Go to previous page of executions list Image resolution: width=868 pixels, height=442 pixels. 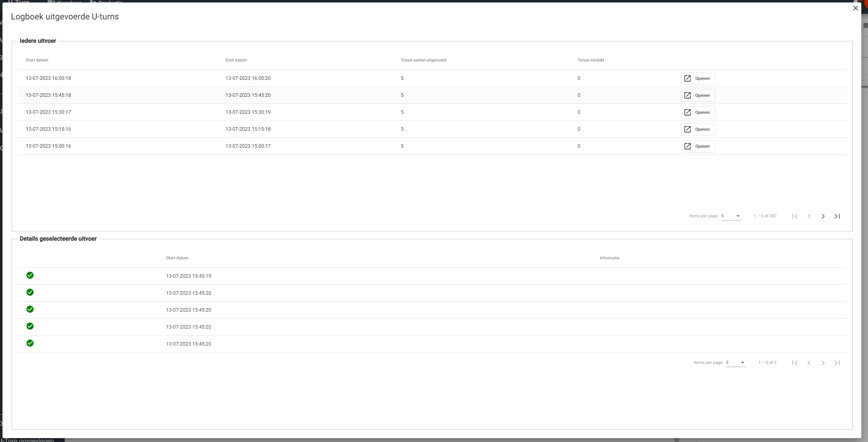click(809, 216)
